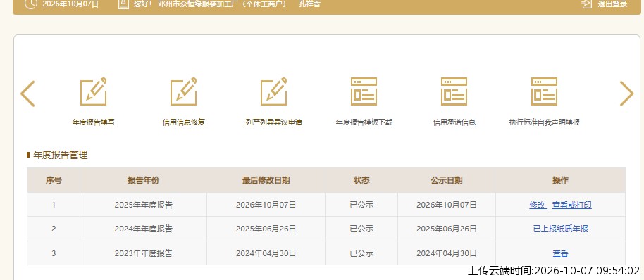Image resolution: width=644 pixels, height=280 pixels.
Task: Click the 年度报告管理 section heading
Action: (x=61, y=155)
